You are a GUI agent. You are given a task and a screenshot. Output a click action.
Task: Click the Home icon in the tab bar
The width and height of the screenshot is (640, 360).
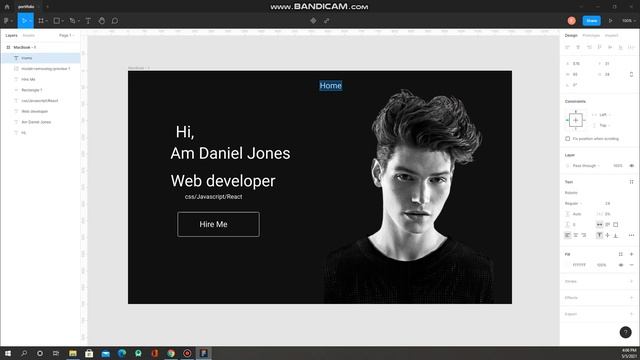7,7
